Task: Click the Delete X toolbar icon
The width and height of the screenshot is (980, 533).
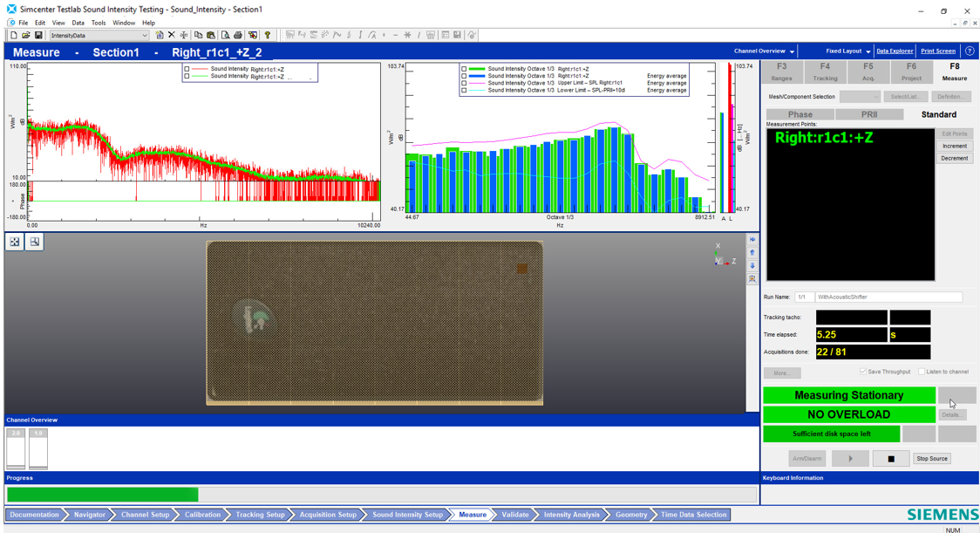Action: [171, 35]
